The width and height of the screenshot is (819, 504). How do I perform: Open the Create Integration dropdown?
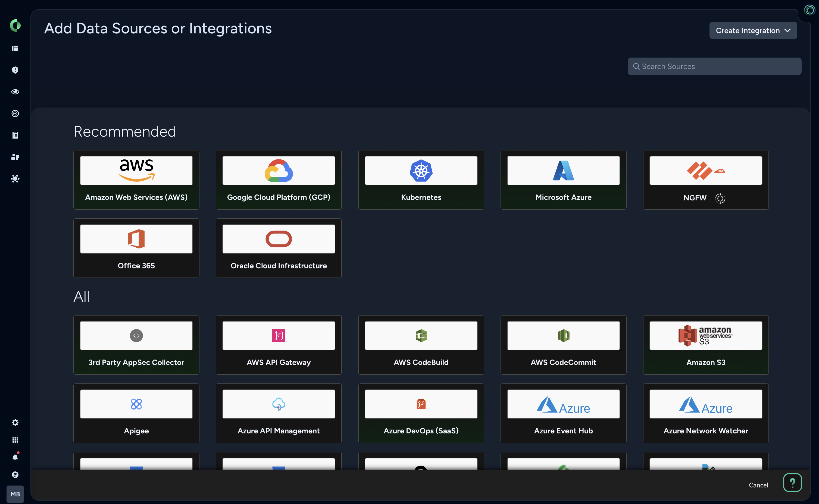[x=753, y=30]
